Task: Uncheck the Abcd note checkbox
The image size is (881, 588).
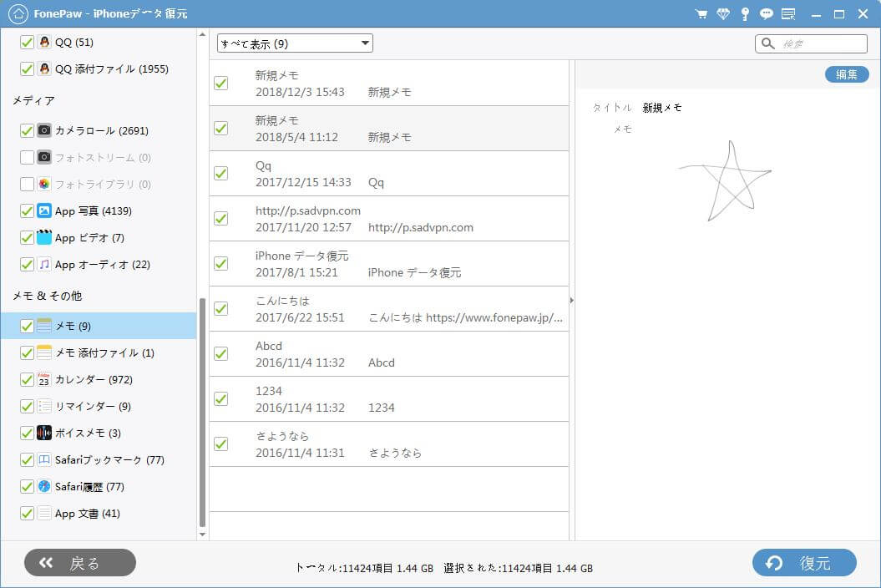Action: coord(220,353)
